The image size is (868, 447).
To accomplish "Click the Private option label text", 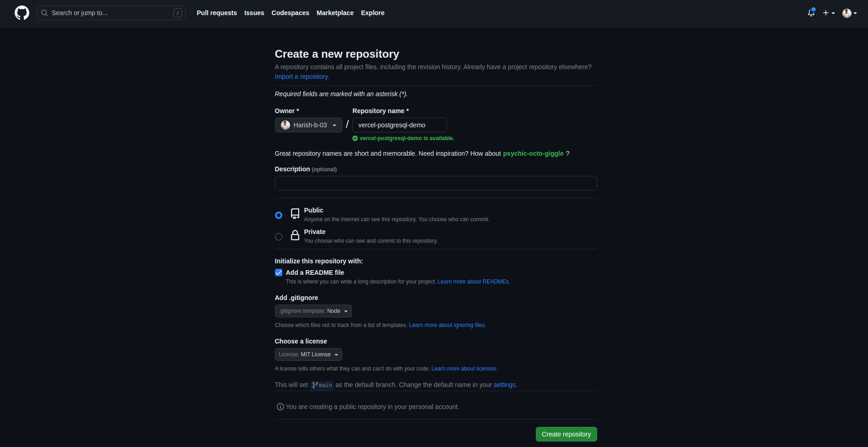I will (315, 232).
